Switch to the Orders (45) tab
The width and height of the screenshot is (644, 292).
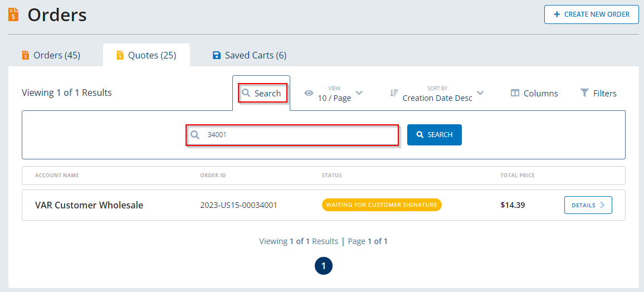pyautogui.click(x=51, y=55)
